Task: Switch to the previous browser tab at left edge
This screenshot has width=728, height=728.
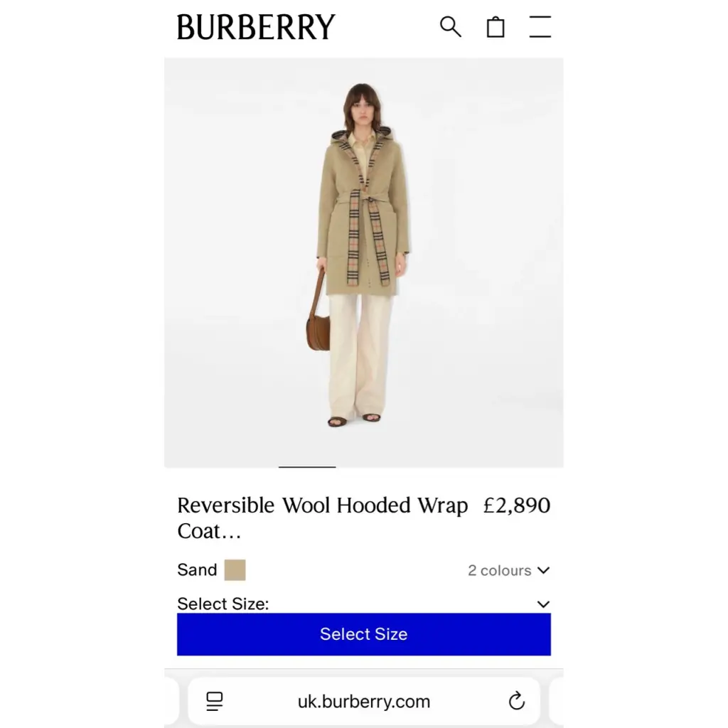Action: point(172,701)
